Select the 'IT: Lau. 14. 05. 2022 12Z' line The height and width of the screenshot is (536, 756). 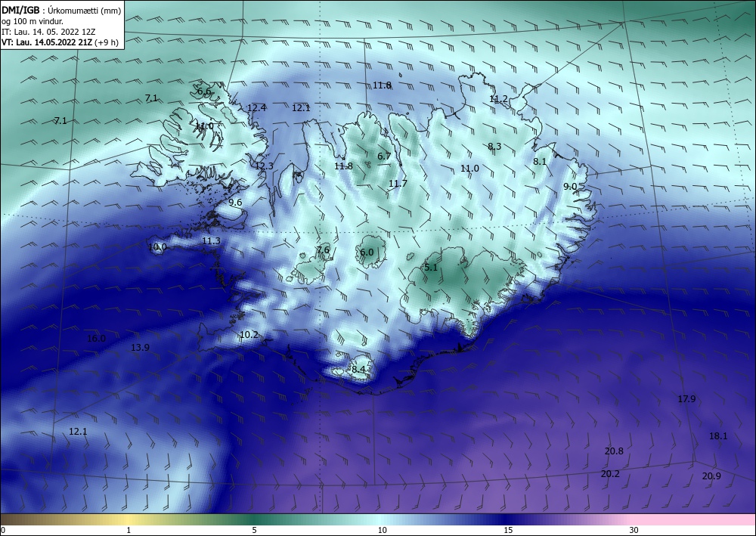(48, 32)
